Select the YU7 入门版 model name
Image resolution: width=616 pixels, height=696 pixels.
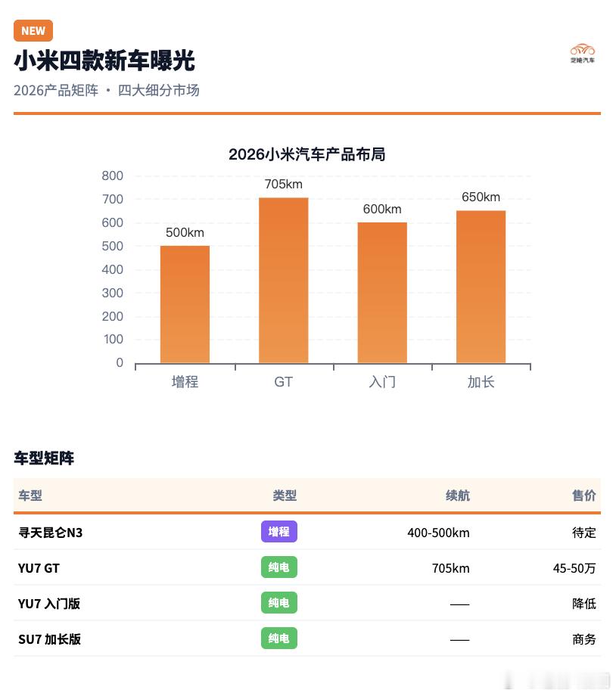49,604
